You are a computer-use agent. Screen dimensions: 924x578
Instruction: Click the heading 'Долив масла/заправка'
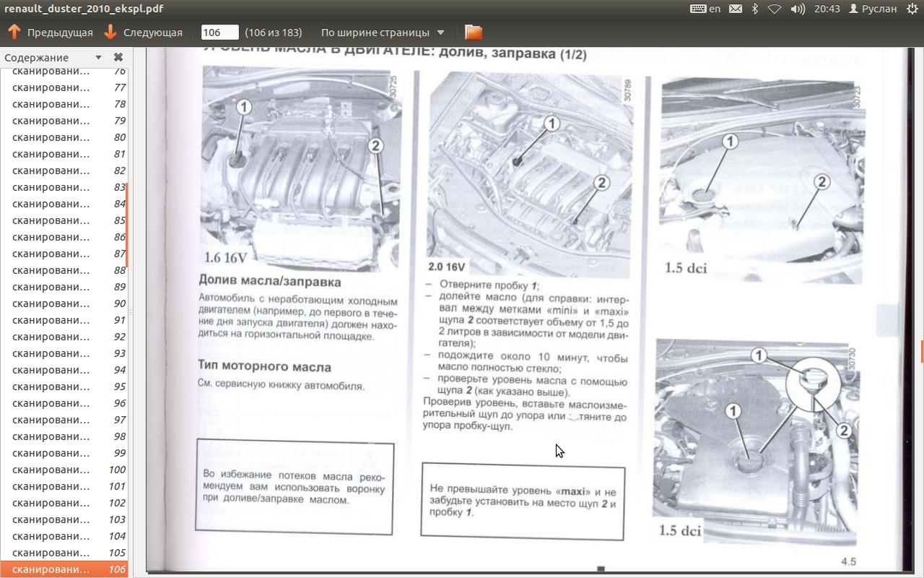coord(269,282)
